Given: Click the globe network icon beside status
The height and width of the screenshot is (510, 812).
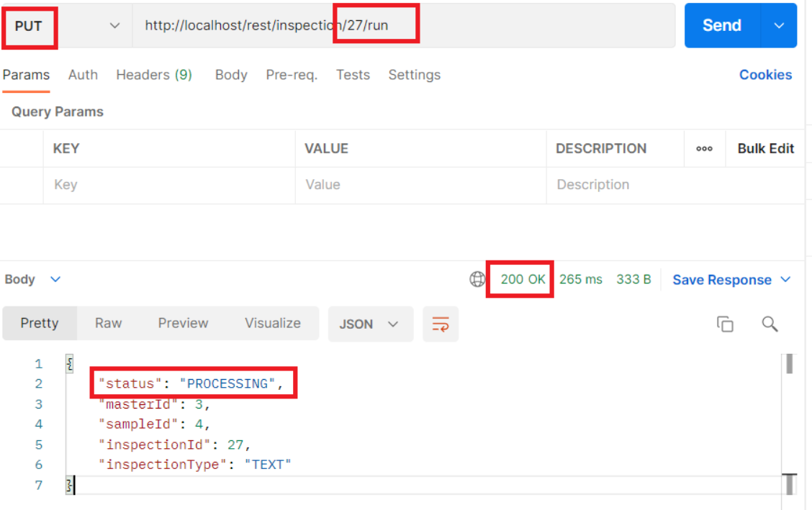Looking at the screenshot, I should [477, 280].
